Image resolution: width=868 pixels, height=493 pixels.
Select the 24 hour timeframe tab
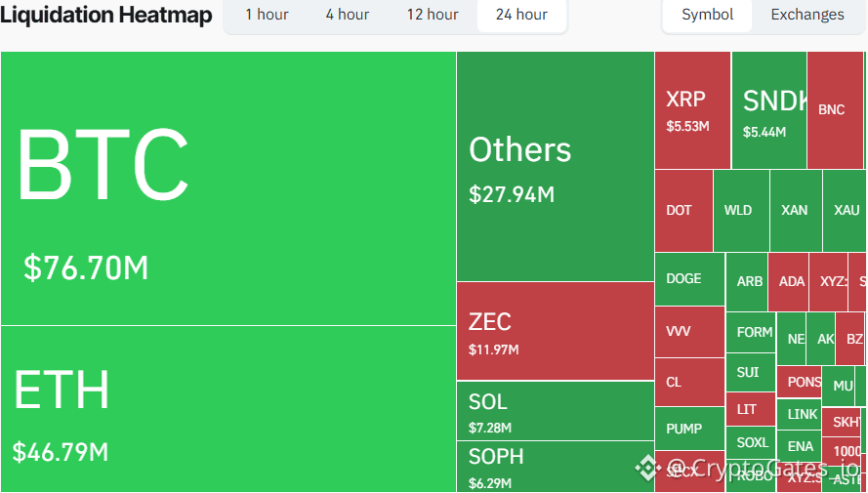pos(521,15)
